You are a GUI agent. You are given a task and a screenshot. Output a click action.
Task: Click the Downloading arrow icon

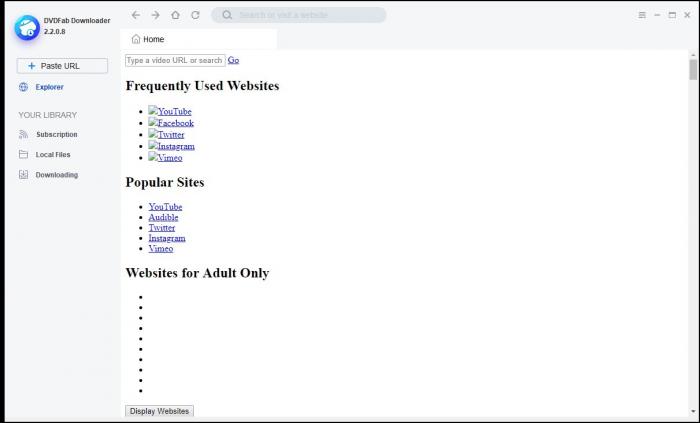pos(23,174)
